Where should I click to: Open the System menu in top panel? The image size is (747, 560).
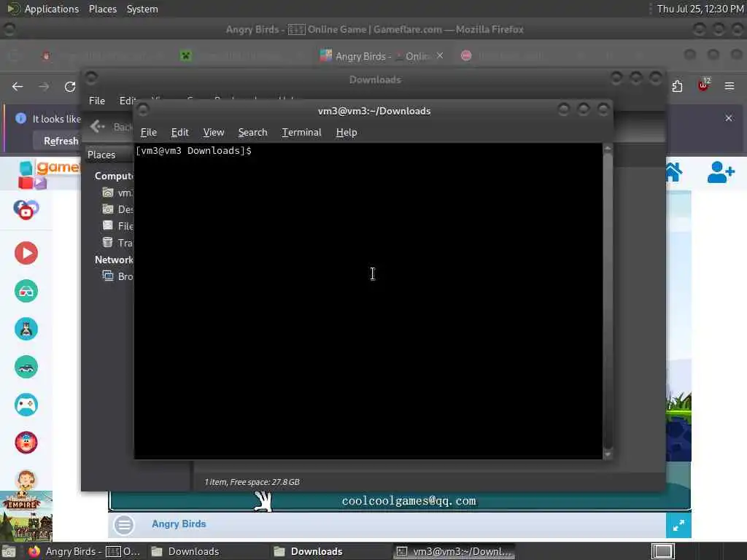pos(142,9)
